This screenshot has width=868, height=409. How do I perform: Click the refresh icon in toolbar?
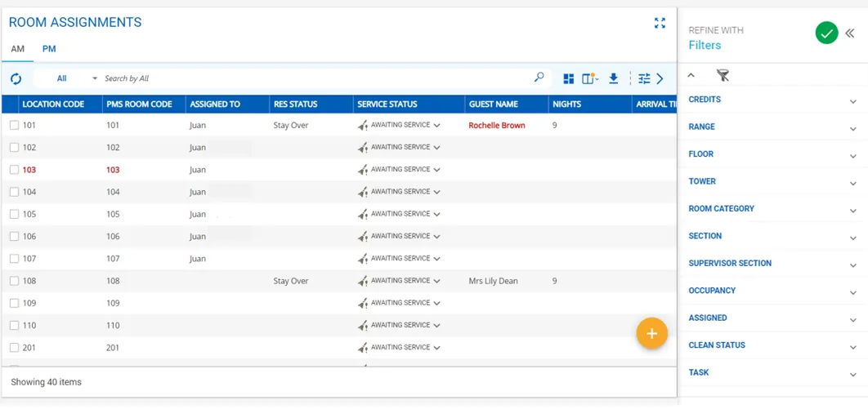pyautogui.click(x=16, y=79)
